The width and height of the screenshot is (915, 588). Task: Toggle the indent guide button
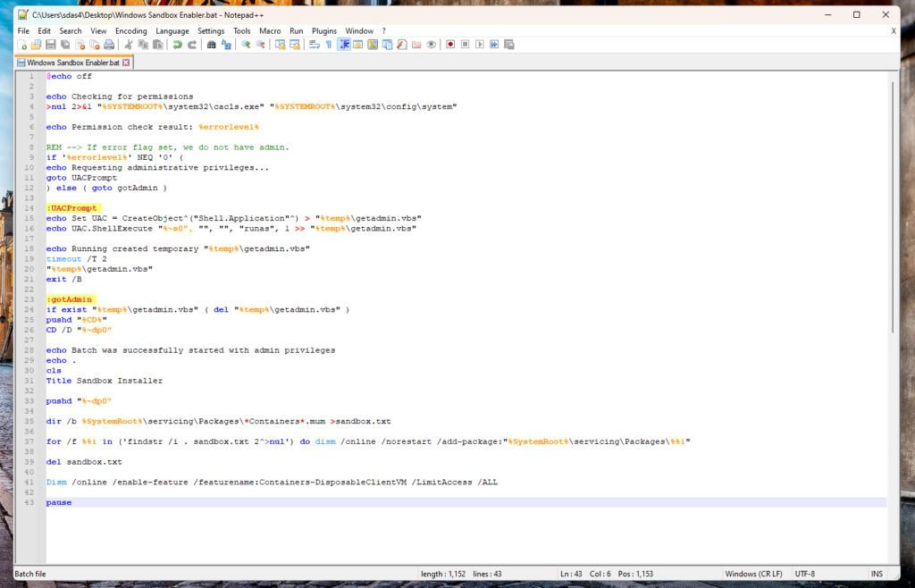pos(344,45)
